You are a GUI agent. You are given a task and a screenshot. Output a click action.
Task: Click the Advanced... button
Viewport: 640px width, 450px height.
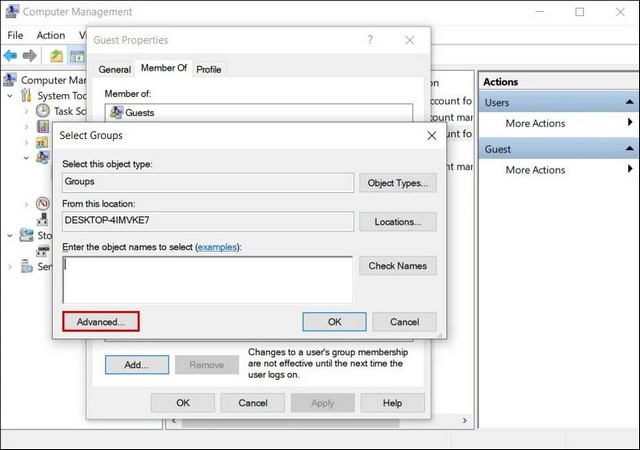tap(101, 322)
